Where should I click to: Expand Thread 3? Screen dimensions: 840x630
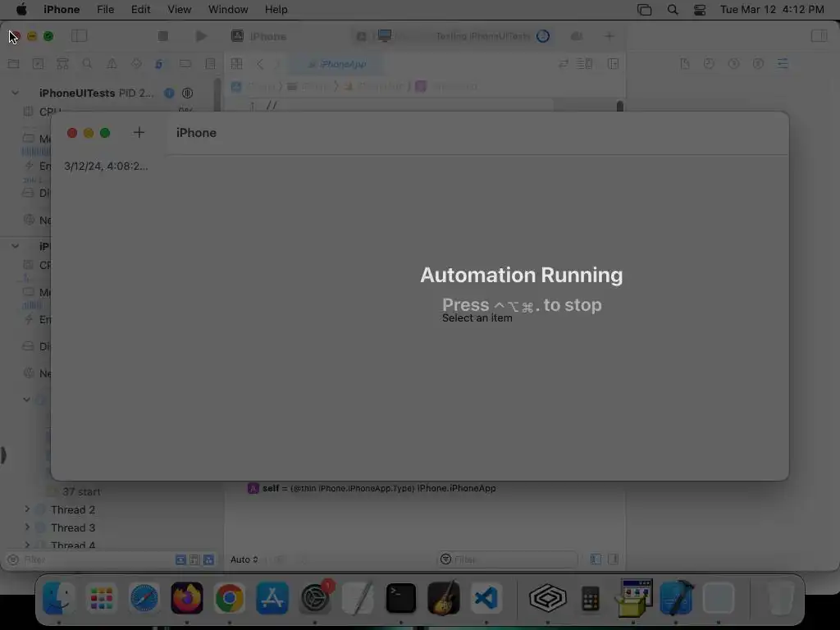click(27, 527)
